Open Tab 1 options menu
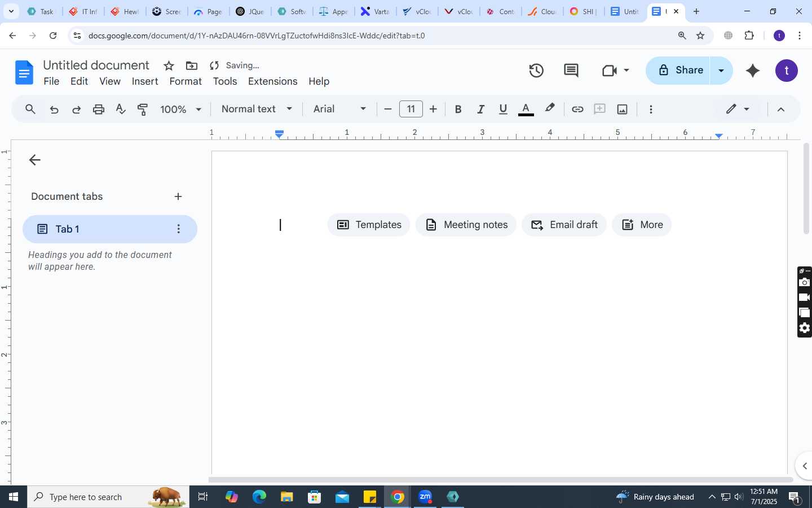The width and height of the screenshot is (812, 508). [178, 229]
